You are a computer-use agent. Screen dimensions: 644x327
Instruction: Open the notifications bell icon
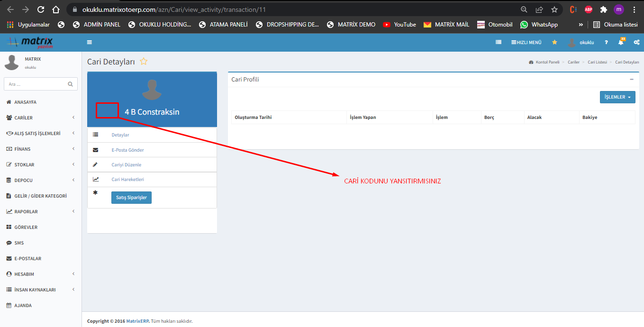621,42
